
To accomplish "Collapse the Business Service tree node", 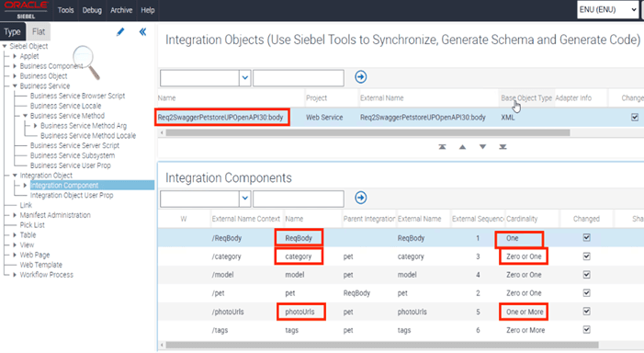I will (15, 85).
